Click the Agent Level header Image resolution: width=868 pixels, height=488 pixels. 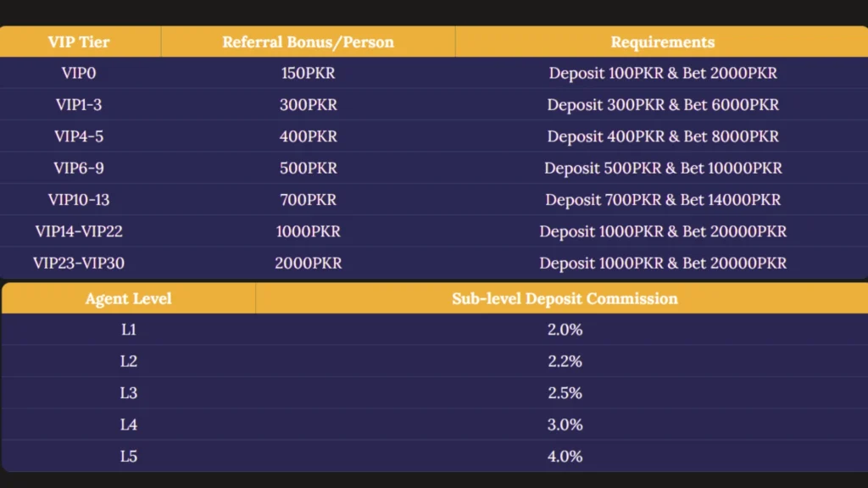[128, 298]
